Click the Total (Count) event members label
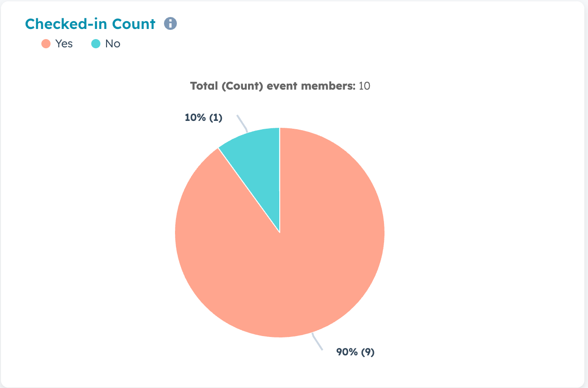 273,86
